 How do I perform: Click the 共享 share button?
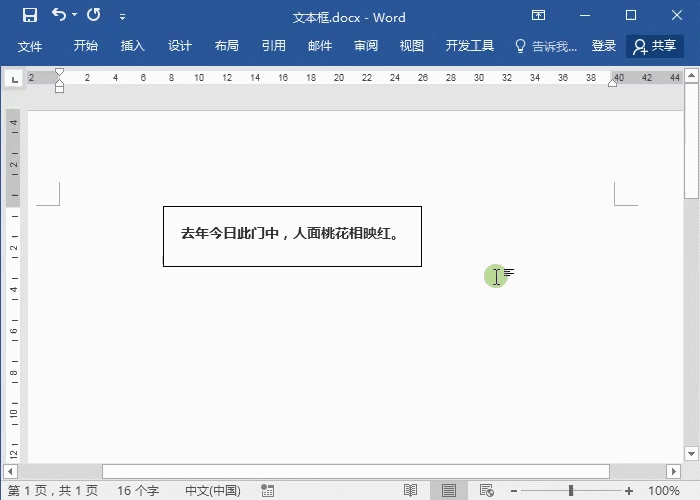click(x=655, y=46)
